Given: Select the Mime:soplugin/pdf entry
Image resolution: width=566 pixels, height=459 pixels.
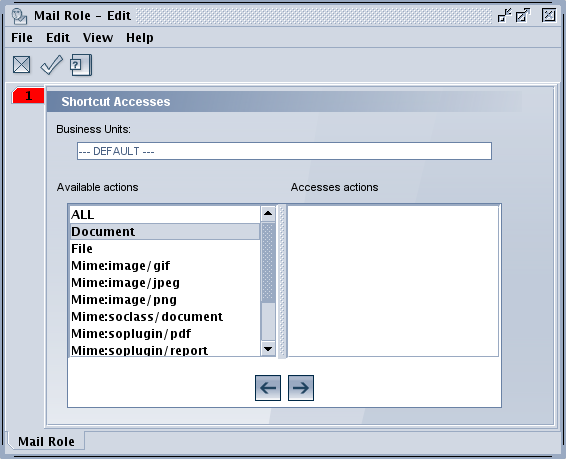Looking at the screenshot, I should 165,333.
